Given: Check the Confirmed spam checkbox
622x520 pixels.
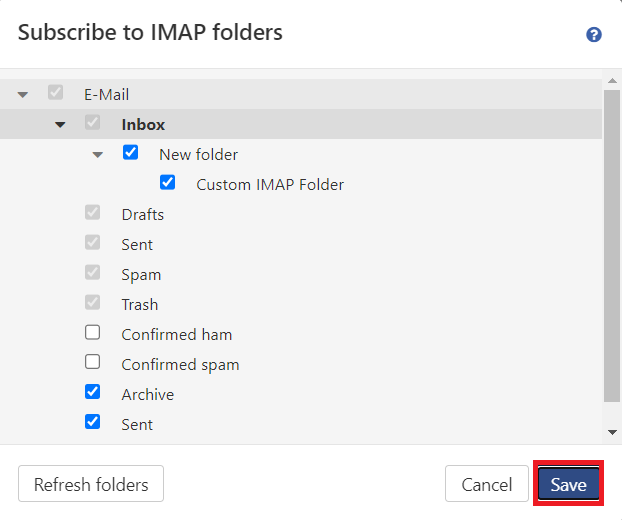Looking at the screenshot, I should pos(93,362).
